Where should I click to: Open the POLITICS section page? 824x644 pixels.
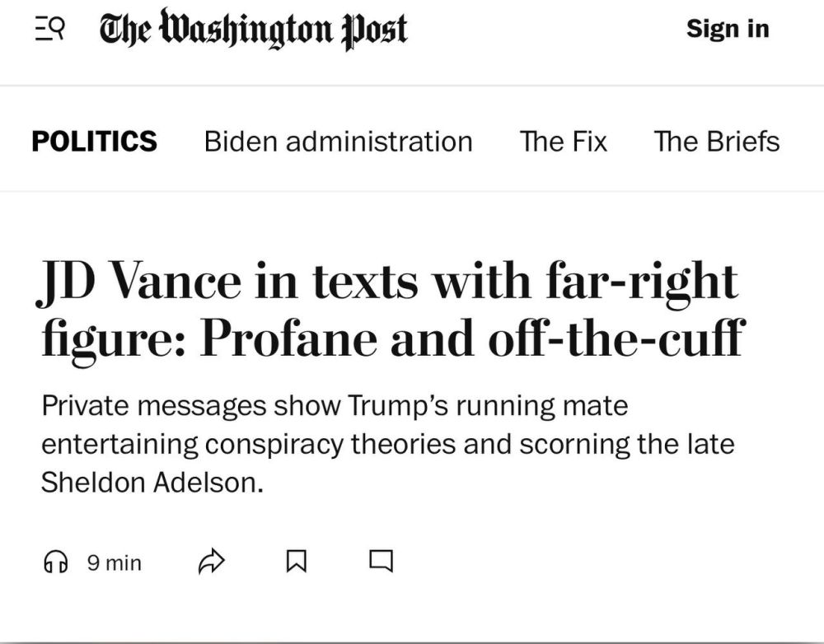[94, 142]
